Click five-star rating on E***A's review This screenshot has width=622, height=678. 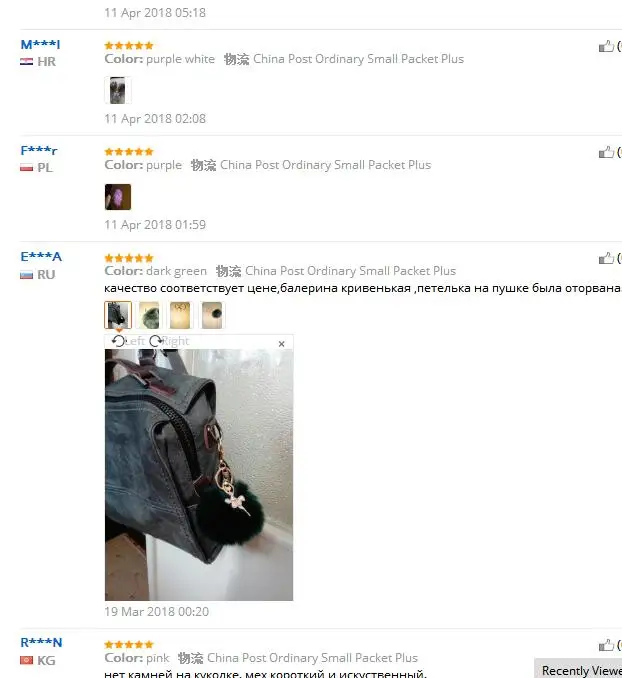tap(129, 258)
